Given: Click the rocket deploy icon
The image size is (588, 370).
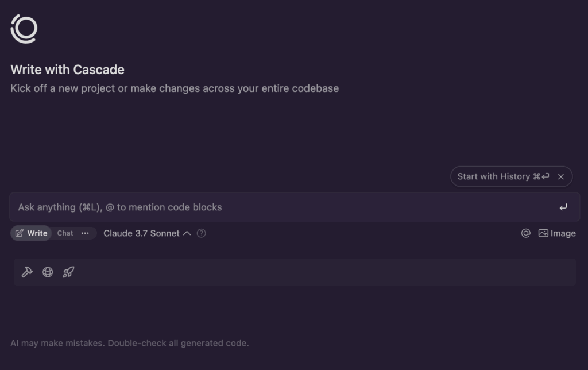Looking at the screenshot, I should pos(68,272).
